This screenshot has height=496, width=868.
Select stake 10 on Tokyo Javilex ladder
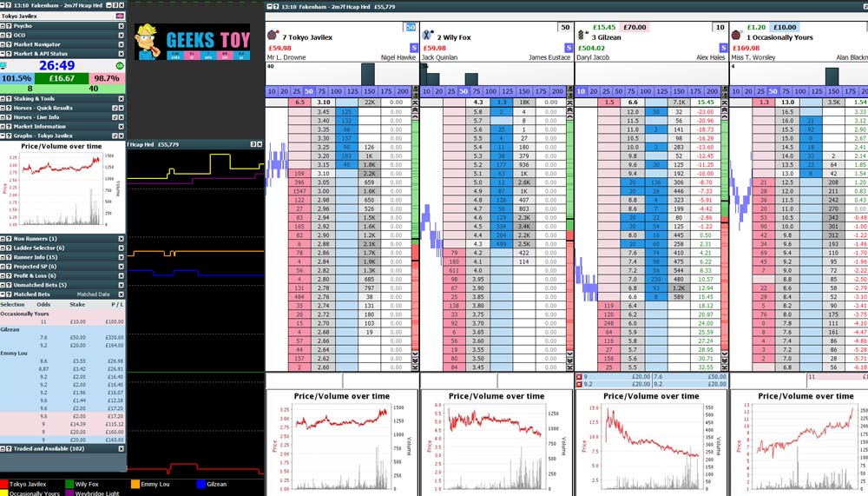tap(271, 91)
